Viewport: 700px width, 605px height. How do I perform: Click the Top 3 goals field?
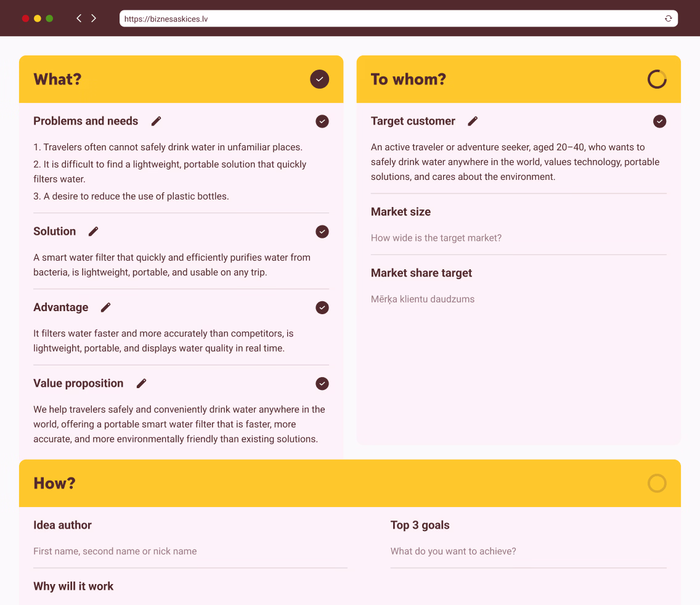point(528,551)
